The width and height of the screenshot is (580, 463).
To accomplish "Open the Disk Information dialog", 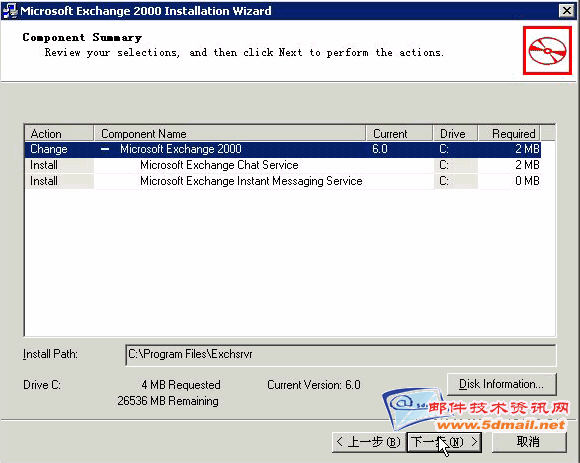I will pyautogui.click(x=502, y=384).
